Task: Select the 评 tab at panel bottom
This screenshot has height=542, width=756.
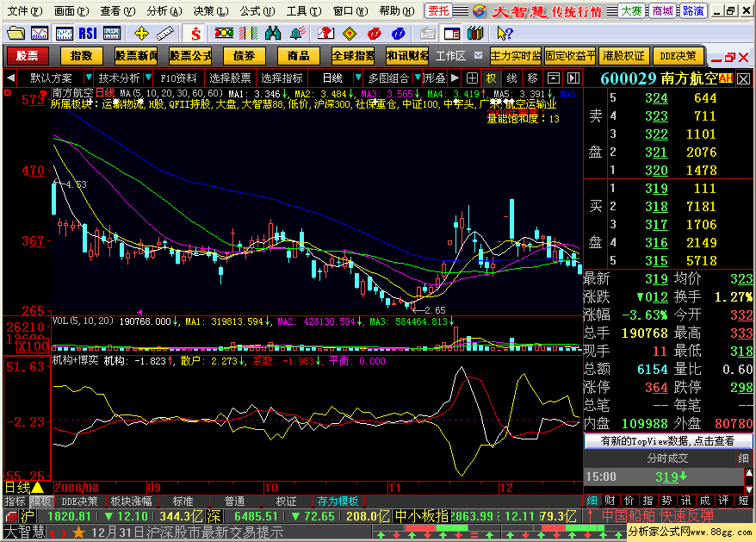Action: point(723,501)
